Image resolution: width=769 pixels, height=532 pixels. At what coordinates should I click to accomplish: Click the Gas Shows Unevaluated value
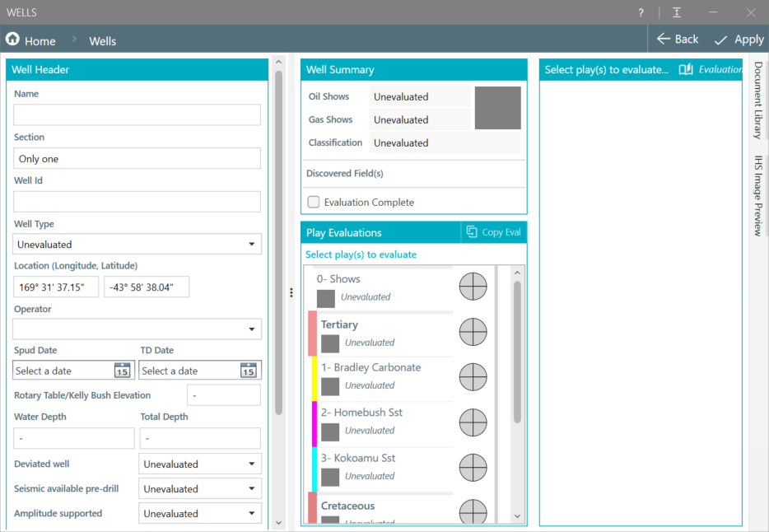420,119
